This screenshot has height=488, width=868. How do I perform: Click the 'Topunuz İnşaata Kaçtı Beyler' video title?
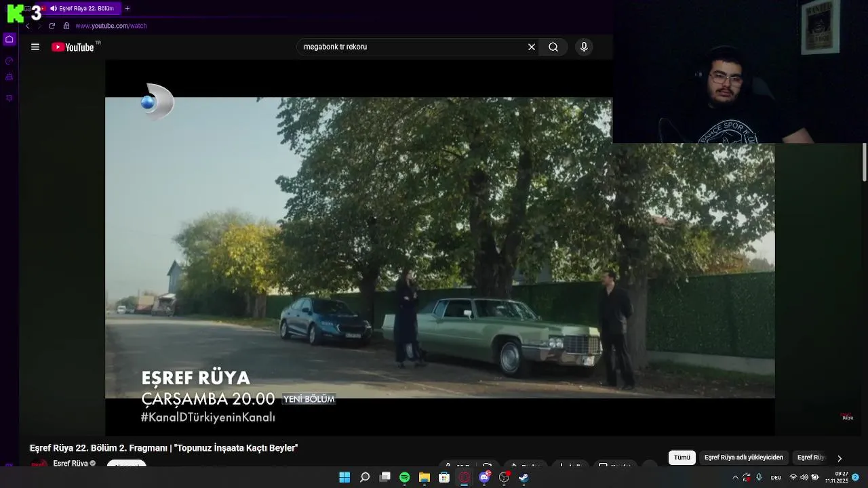163,448
